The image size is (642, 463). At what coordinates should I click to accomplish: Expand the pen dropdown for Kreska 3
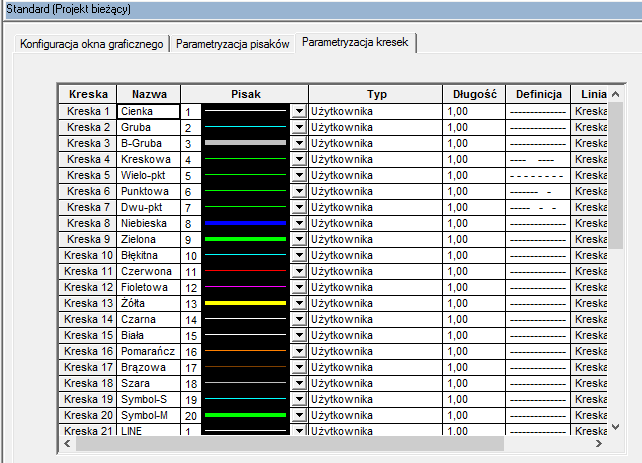[299, 143]
